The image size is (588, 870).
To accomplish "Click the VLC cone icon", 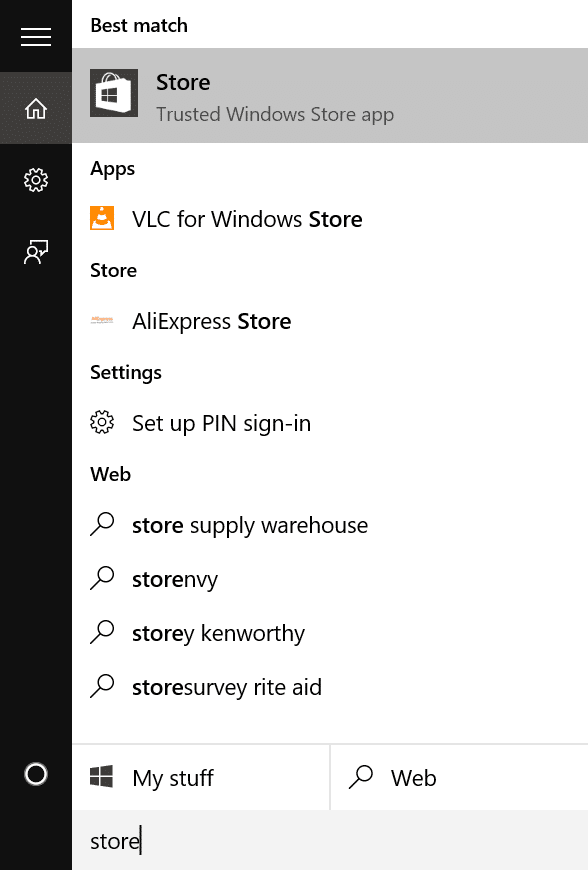I will click(102, 218).
